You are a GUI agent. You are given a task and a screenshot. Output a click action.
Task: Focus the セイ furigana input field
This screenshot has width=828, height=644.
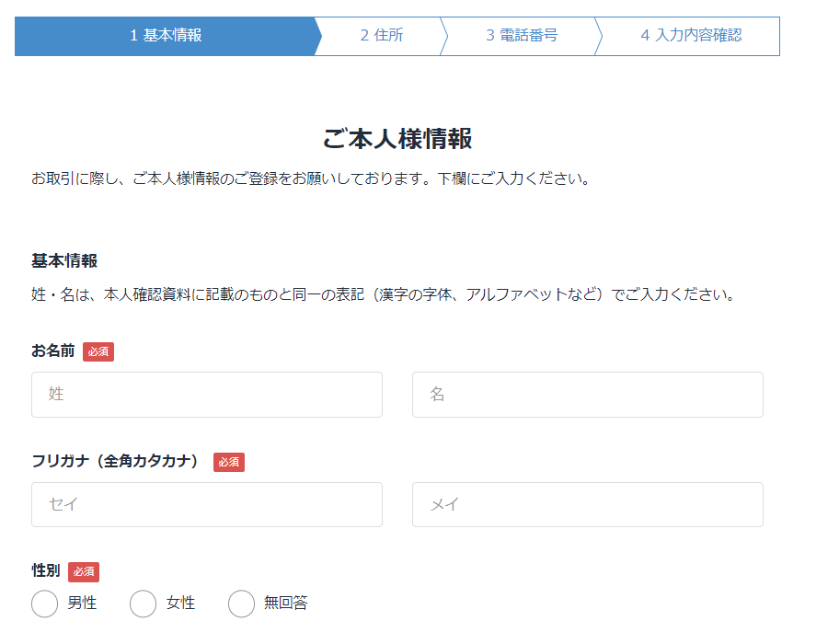pyautogui.click(x=207, y=504)
